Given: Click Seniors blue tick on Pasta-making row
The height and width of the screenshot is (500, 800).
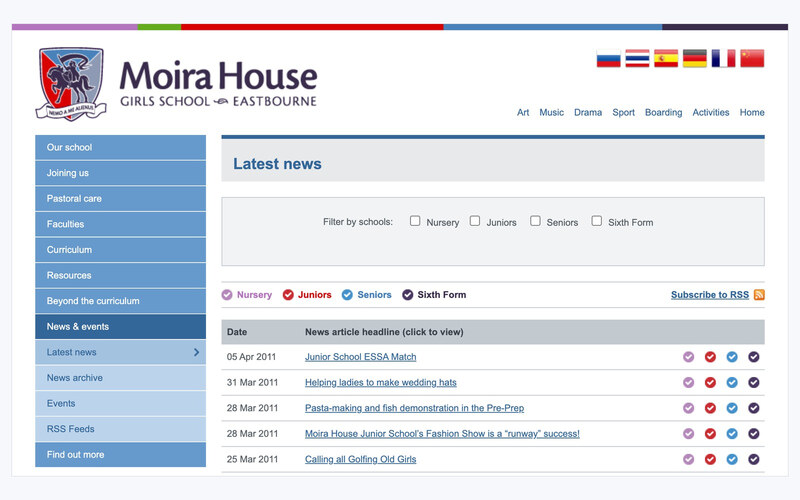Looking at the screenshot, I should (732, 408).
